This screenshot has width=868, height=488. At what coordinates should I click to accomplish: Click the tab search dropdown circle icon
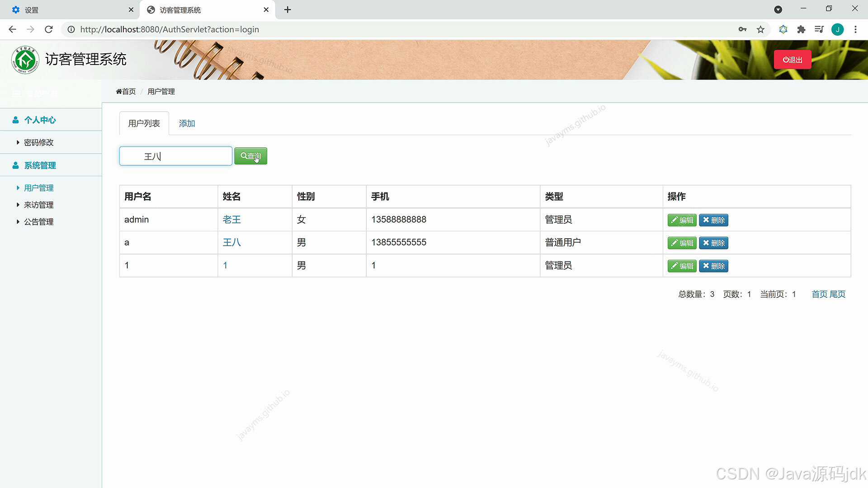pyautogui.click(x=778, y=9)
